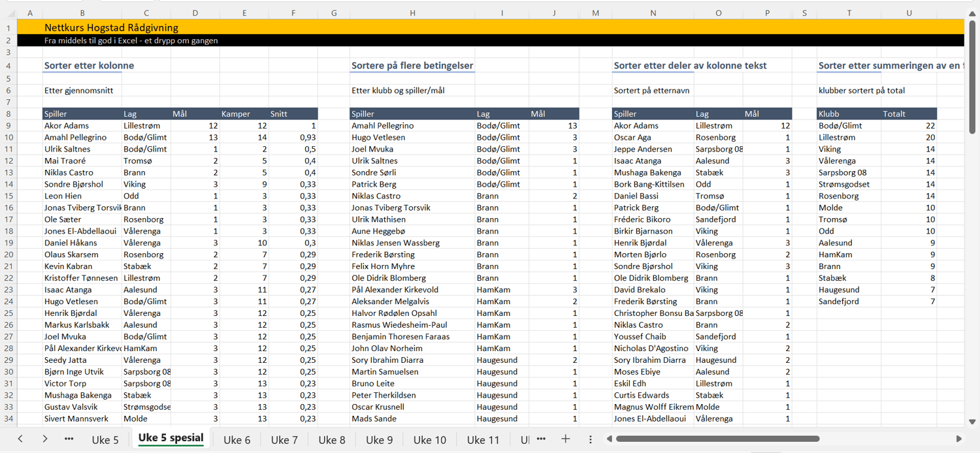
Task: Select 'Daniel Håkans' in the first table
Action: click(x=82, y=243)
